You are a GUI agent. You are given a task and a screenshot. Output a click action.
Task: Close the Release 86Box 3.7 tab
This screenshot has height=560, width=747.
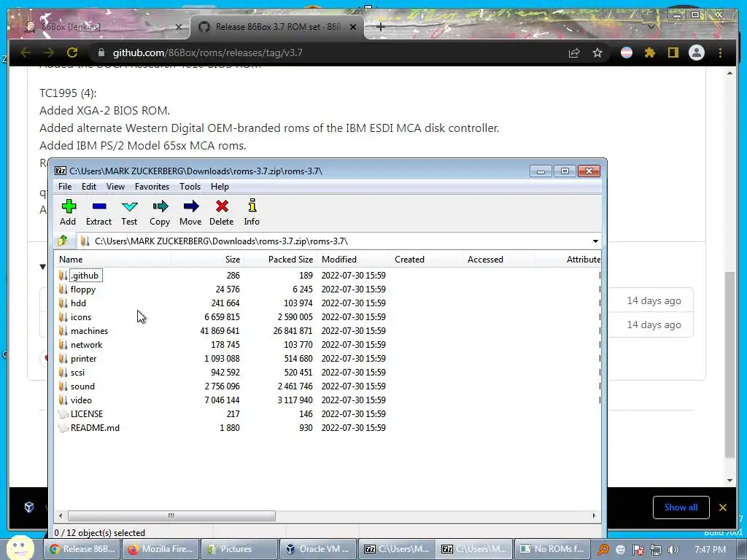pos(353,27)
